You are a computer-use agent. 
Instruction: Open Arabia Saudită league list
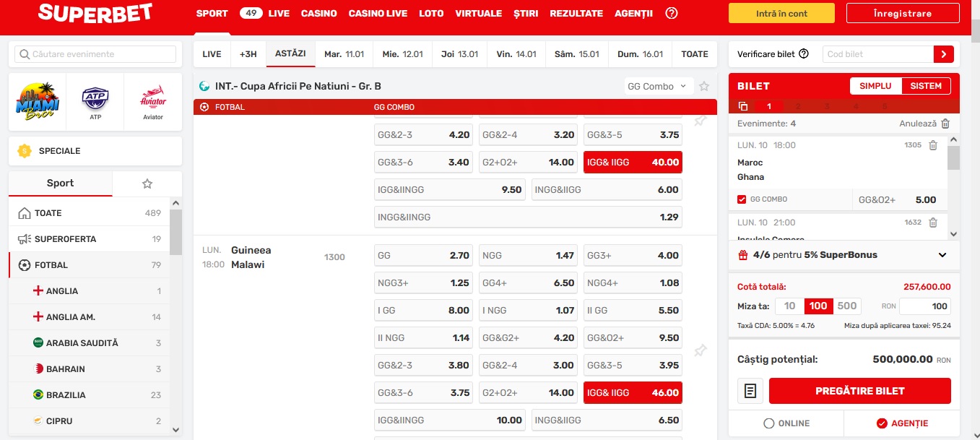click(x=90, y=343)
